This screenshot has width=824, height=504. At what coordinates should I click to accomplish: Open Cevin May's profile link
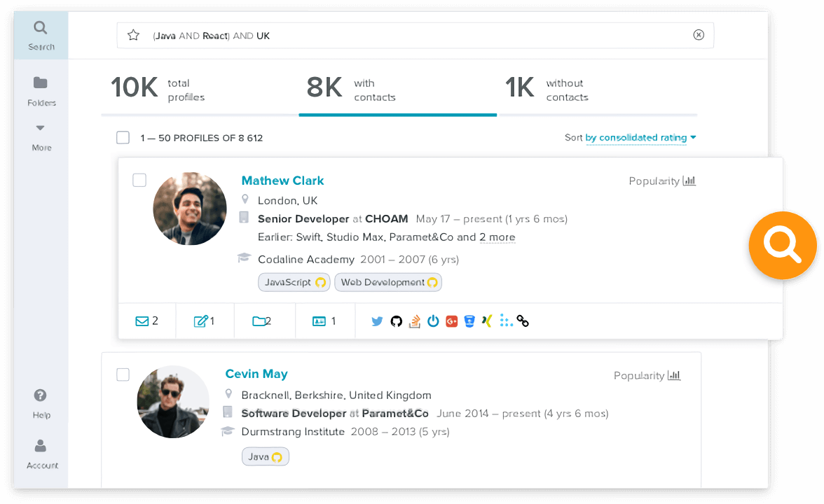click(x=256, y=374)
